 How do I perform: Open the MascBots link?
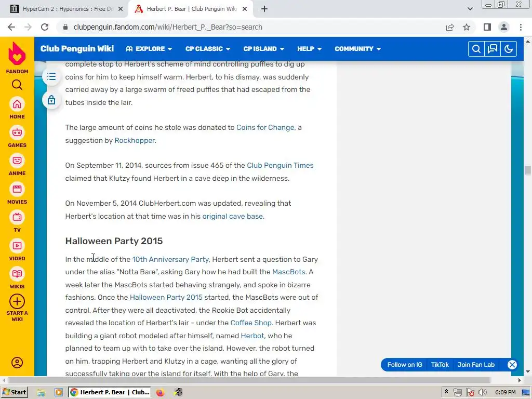[289, 272]
